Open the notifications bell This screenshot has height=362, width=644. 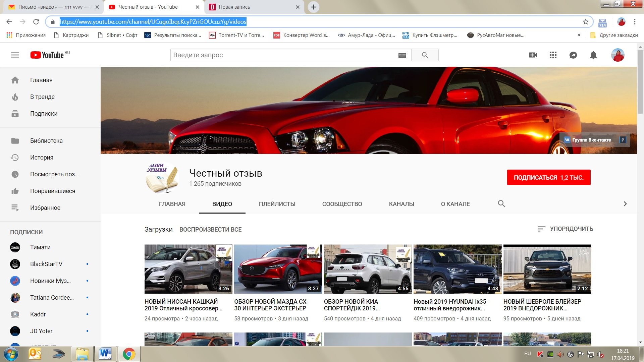pos(593,55)
